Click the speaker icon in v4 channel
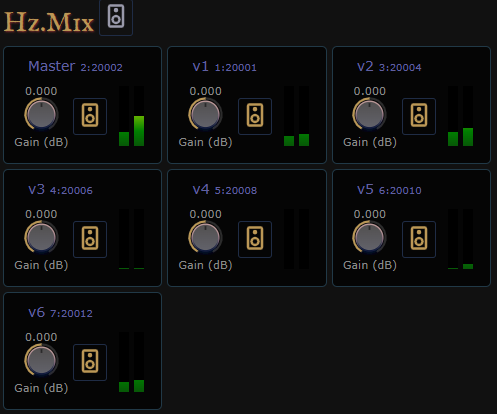497x414 pixels. point(255,239)
